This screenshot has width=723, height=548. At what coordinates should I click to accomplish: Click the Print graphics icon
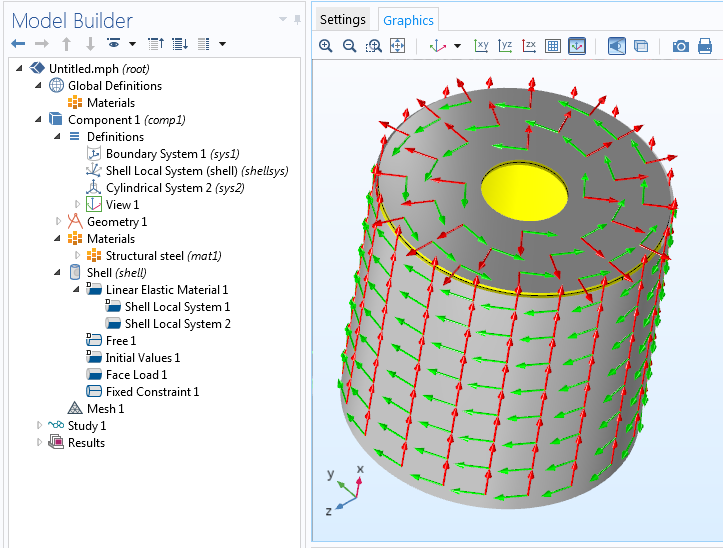(x=705, y=46)
